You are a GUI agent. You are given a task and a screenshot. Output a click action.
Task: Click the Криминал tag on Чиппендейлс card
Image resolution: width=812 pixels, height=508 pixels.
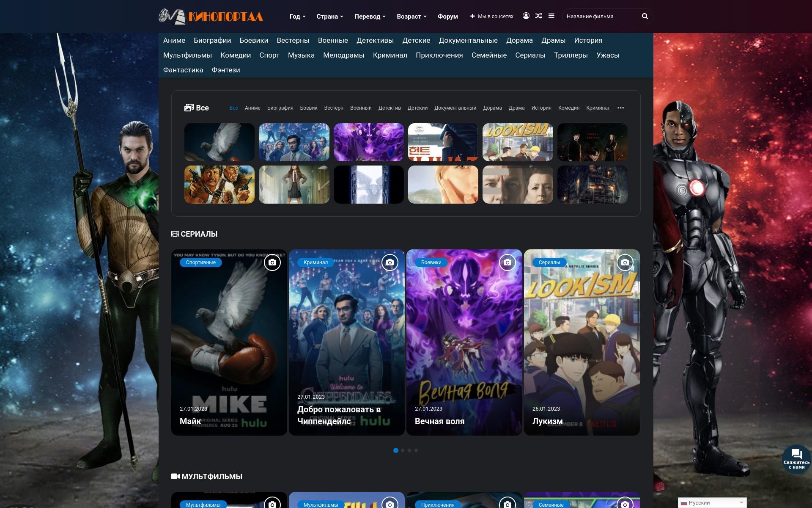[x=315, y=262]
